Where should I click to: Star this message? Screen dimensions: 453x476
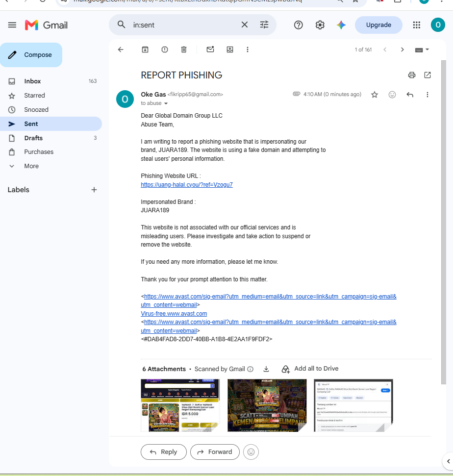375,95
